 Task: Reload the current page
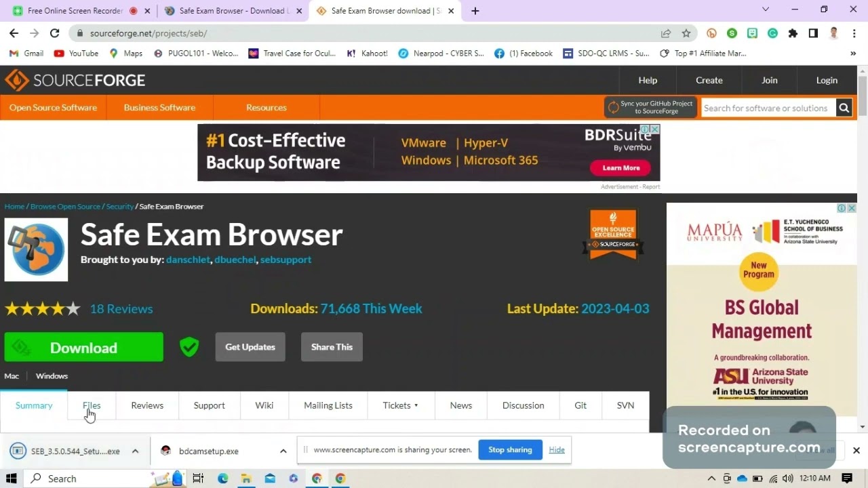click(55, 33)
